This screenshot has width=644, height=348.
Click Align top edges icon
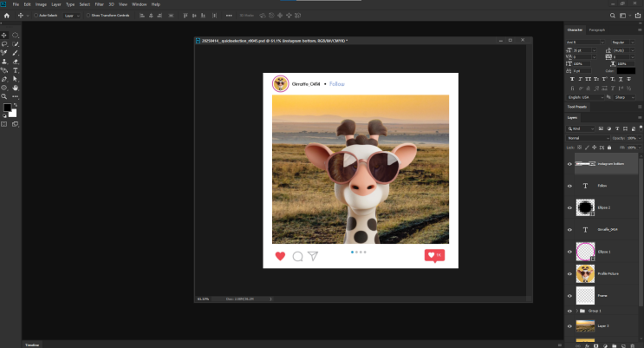tap(185, 16)
